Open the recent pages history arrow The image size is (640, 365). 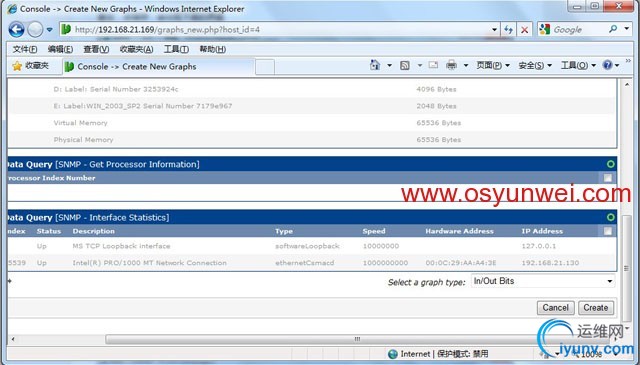click(x=49, y=30)
